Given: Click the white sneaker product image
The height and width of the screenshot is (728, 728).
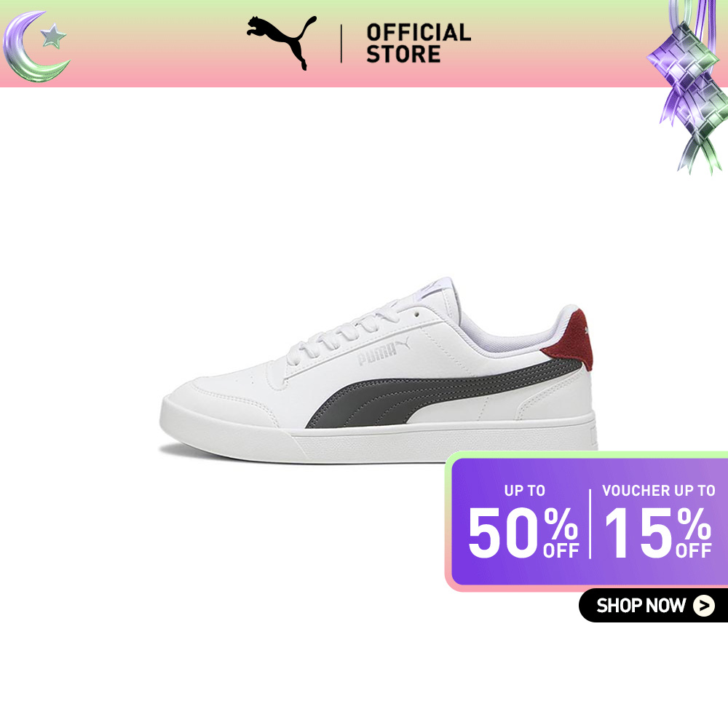Looking at the screenshot, I should coord(378,371).
